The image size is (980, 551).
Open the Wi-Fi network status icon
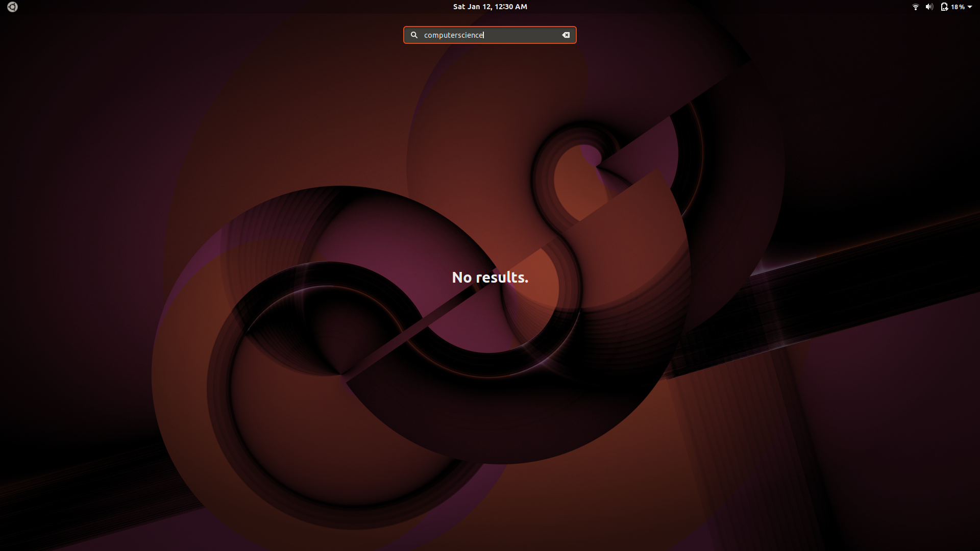tap(915, 7)
